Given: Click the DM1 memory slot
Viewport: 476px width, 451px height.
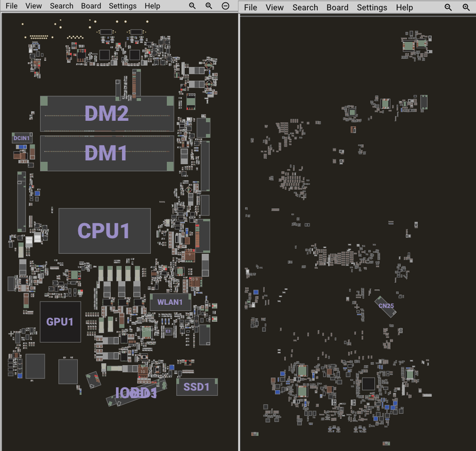Looking at the screenshot, I should [107, 153].
